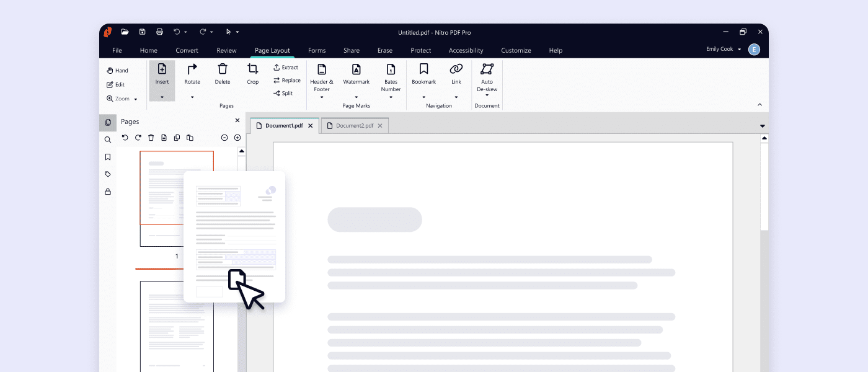Select the Crop tool in the ribbon
The width and height of the screenshot is (868, 372).
click(x=252, y=76)
